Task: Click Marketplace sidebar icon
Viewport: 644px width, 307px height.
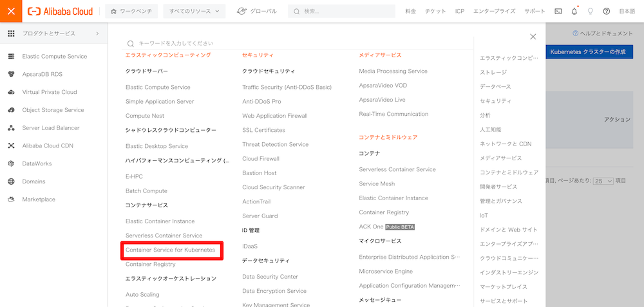Action: click(11, 200)
